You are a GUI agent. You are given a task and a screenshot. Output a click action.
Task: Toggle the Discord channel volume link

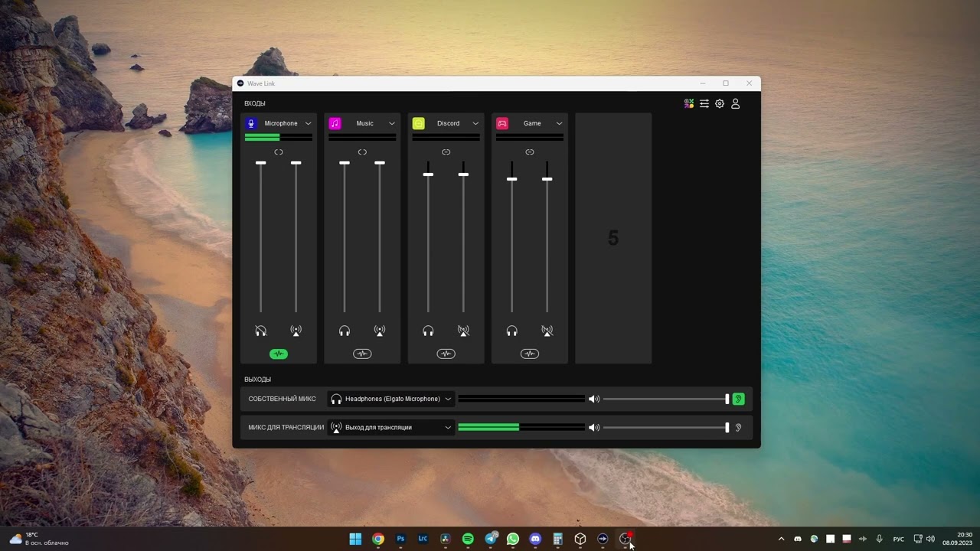[446, 152]
